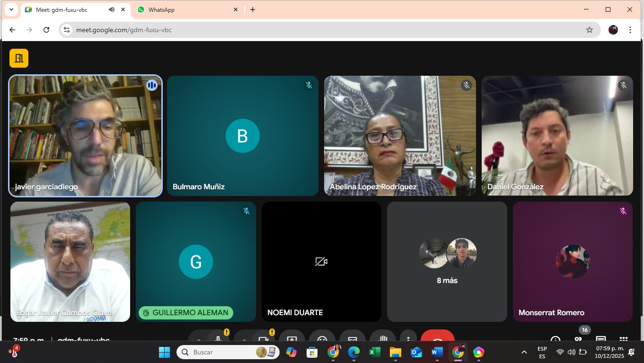View site information icon in address bar
The image size is (644, 363).
pyautogui.click(x=67, y=30)
